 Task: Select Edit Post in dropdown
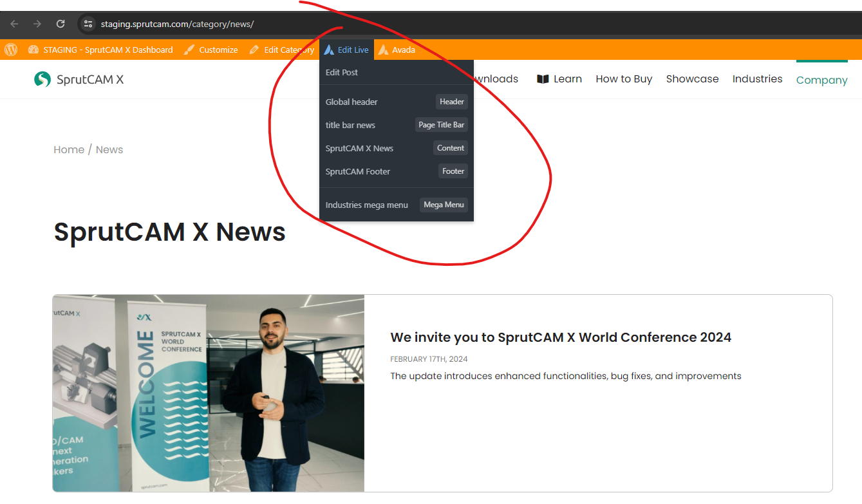point(342,72)
